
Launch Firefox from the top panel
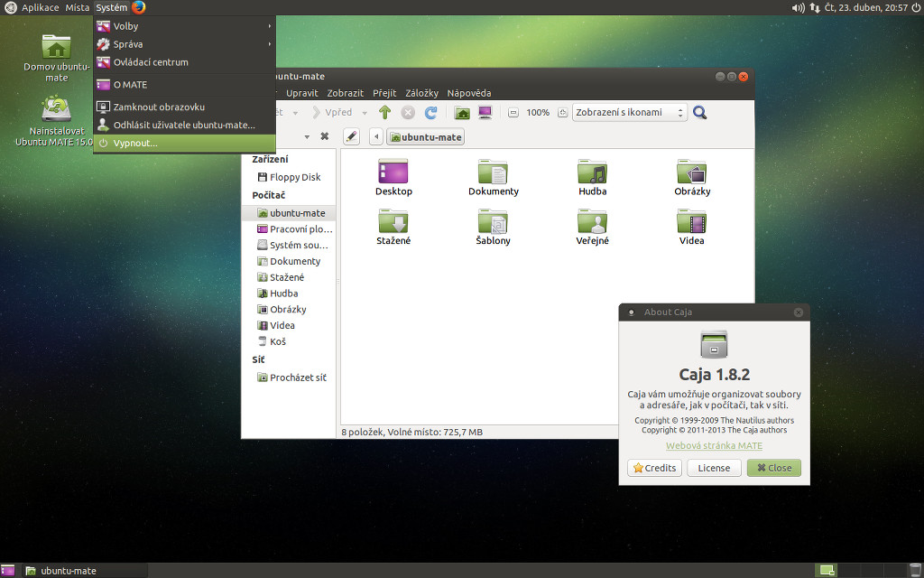(138, 7)
